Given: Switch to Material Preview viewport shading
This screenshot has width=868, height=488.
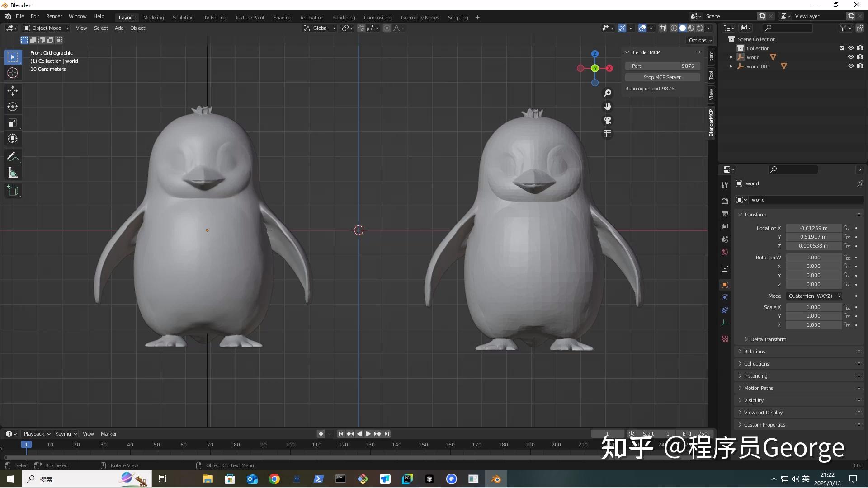Looking at the screenshot, I should [x=691, y=28].
